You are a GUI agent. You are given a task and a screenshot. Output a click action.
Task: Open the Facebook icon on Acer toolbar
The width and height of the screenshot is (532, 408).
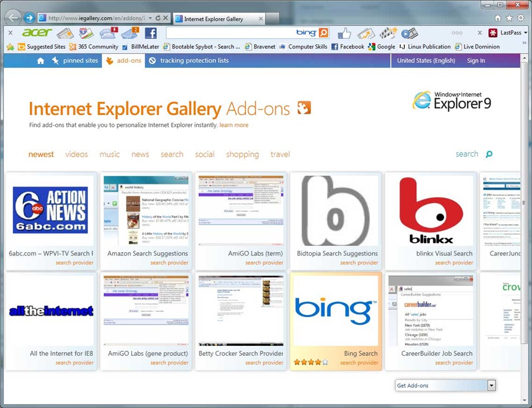150,33
